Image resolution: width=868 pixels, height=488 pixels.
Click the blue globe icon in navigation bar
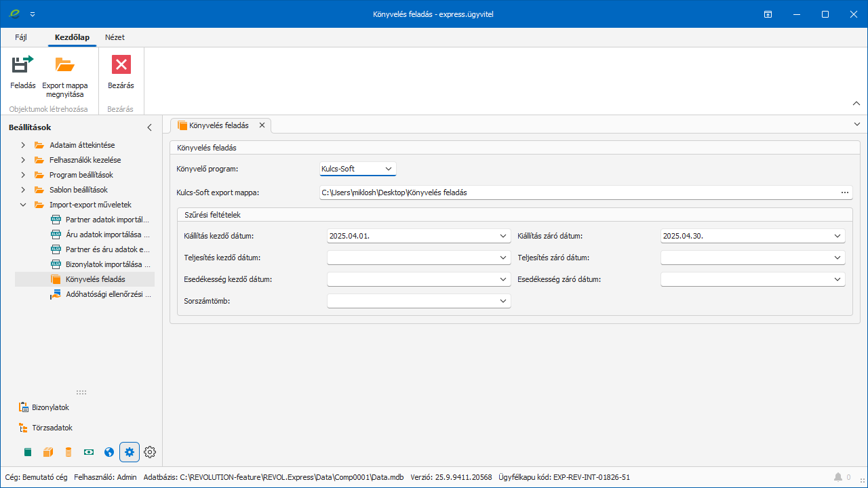(x=109, y=452)
